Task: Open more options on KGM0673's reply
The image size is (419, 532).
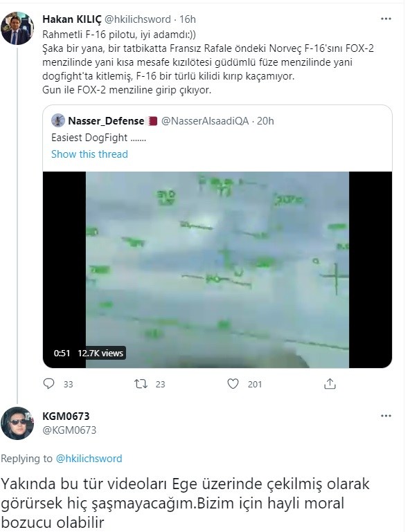Action: [384, 416]
